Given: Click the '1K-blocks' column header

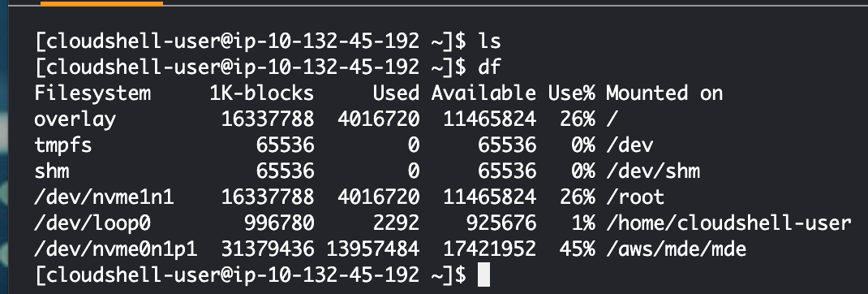Looking at the screenshot, I should (261, 93).
